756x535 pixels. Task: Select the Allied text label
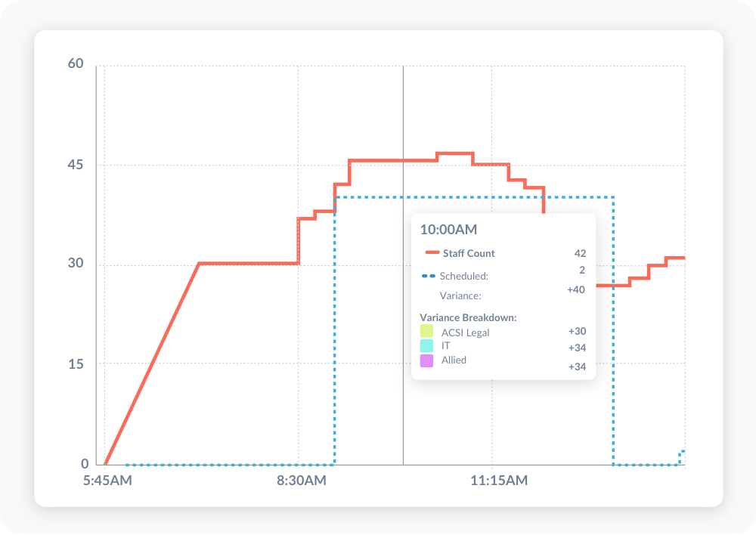(x=454, y=360)
